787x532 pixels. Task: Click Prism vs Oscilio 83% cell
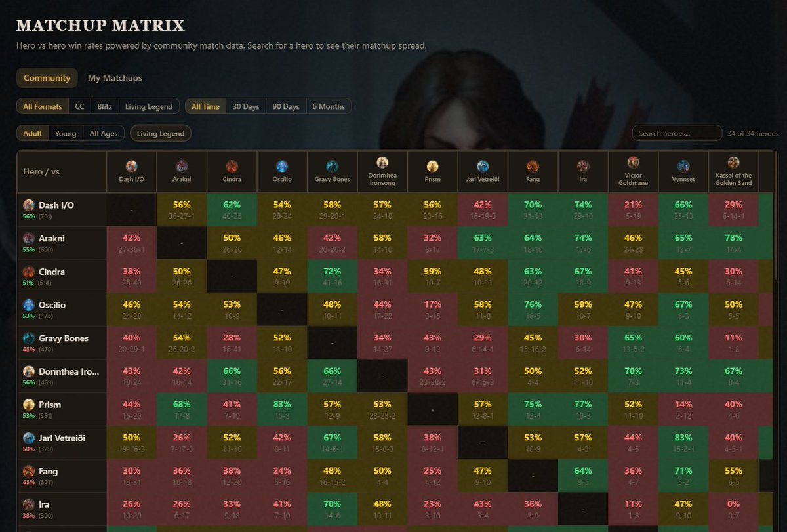[282, 409]
